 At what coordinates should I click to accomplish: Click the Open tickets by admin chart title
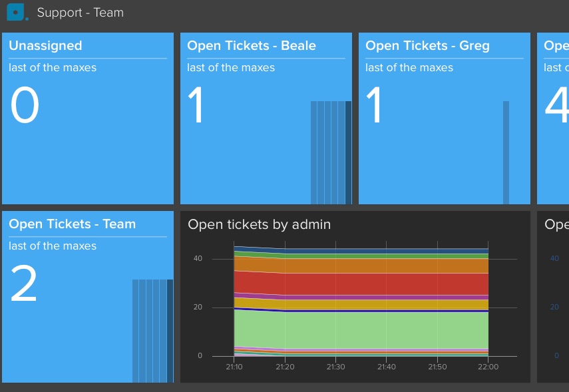coord(259,224)
